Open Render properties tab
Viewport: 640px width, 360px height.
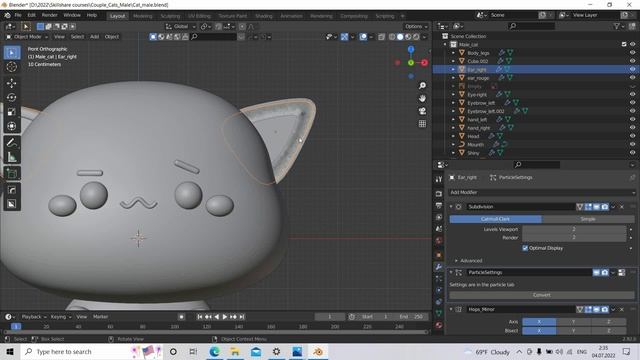(x=439, y=194)
